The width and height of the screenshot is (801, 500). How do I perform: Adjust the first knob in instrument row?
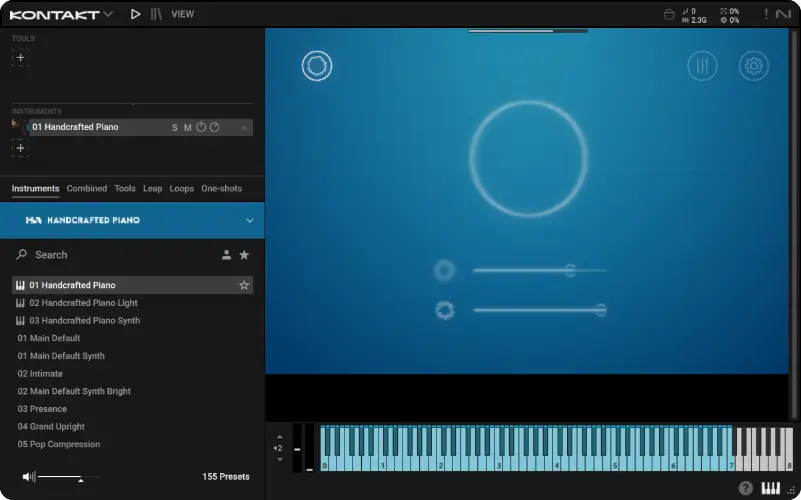(201, 127)
